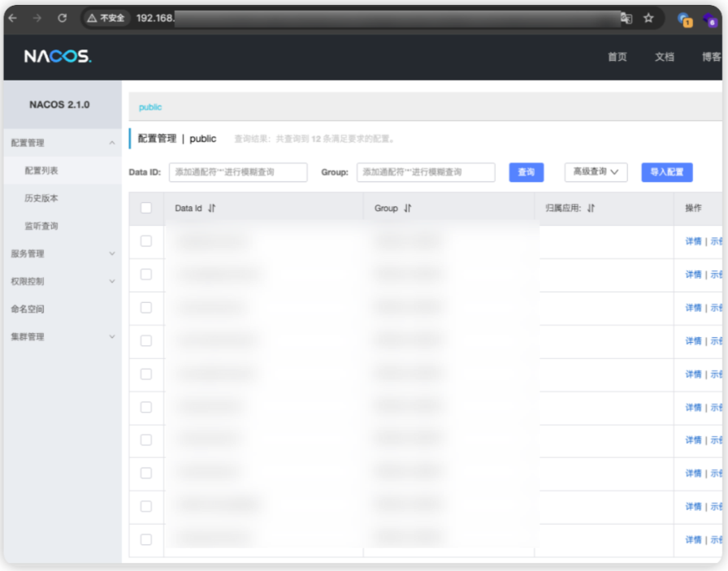
Task: Open 详情 link in first row
Action: pyautogui.click(x=693, y=241)
